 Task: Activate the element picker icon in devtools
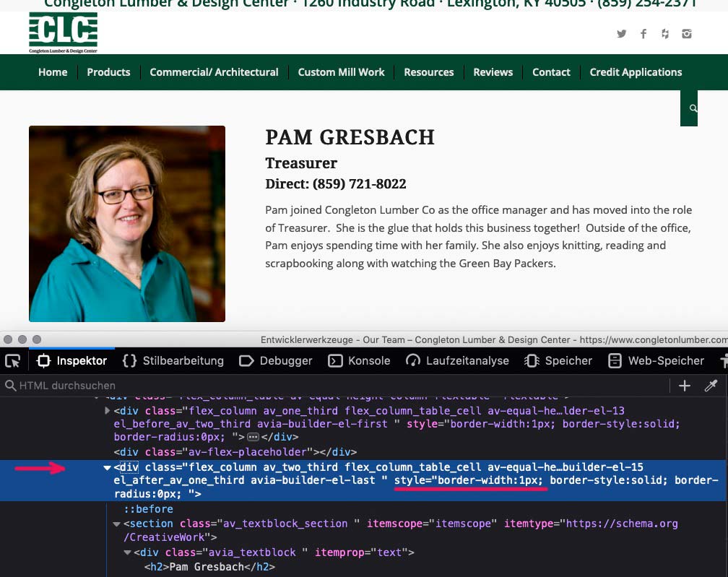click(x=12, y=360)
